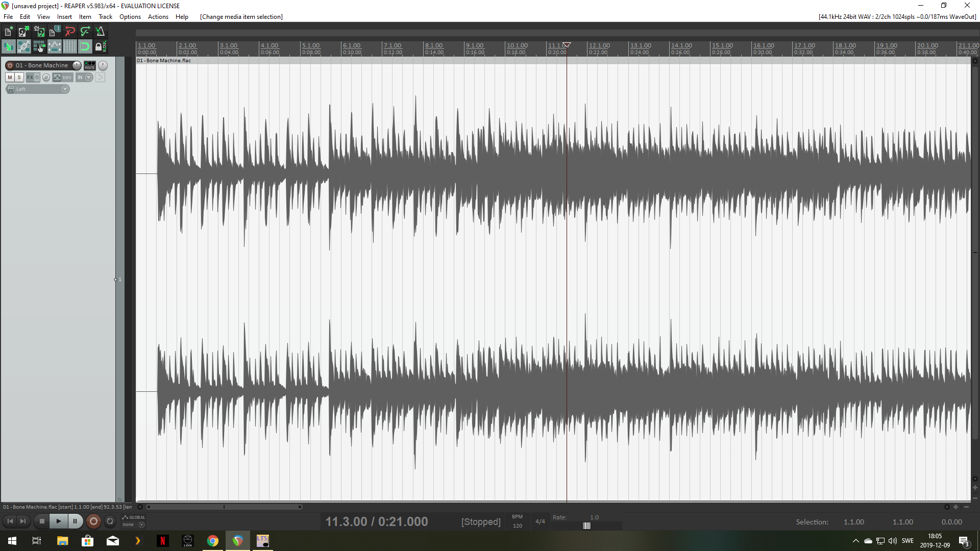The height and width of the screenshot is (551, 980).
Task: Open the Left input dropdown arrow
Action: coord(65,89)
